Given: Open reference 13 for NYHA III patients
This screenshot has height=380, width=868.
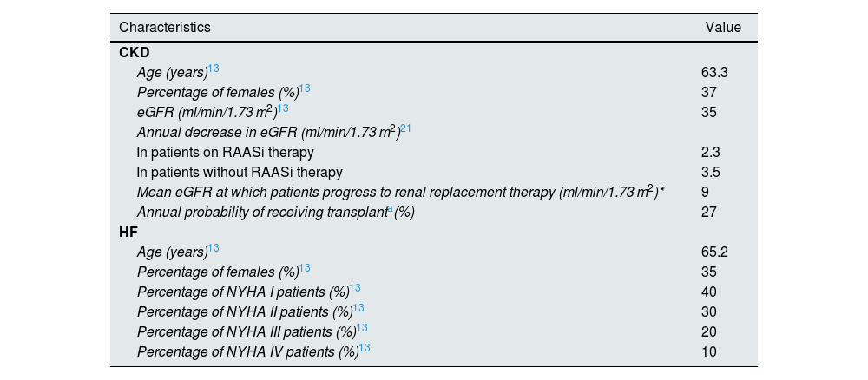Looking at the screenshot, I should pyautogui.click(x=362, y=329).
